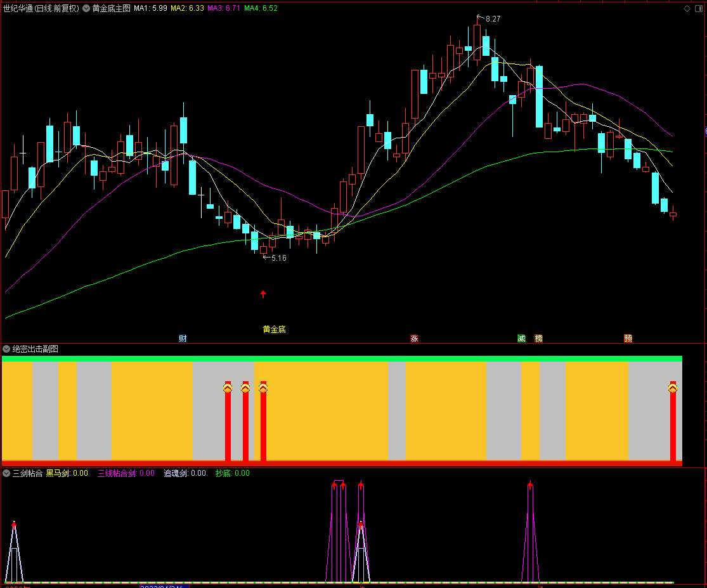Click the yellow 黄金底 signal label
This screenshot has width=707, height=588.
tap(274, 329)
